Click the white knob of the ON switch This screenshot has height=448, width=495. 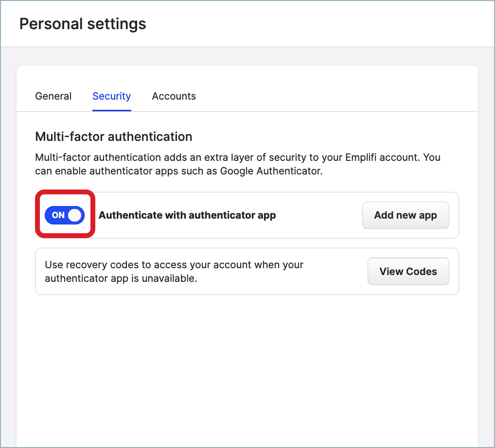(x=74, y=215)
